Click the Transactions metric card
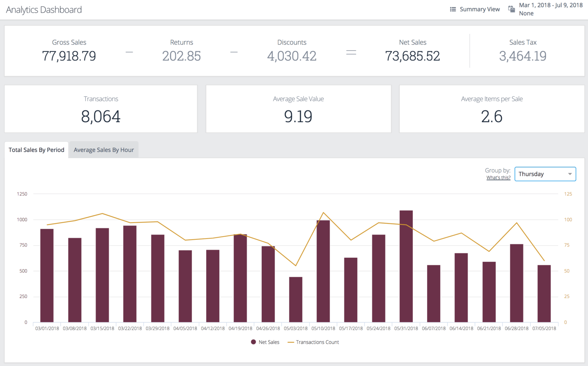This screenshot has height=366, width=588. (x=101, y=109)
